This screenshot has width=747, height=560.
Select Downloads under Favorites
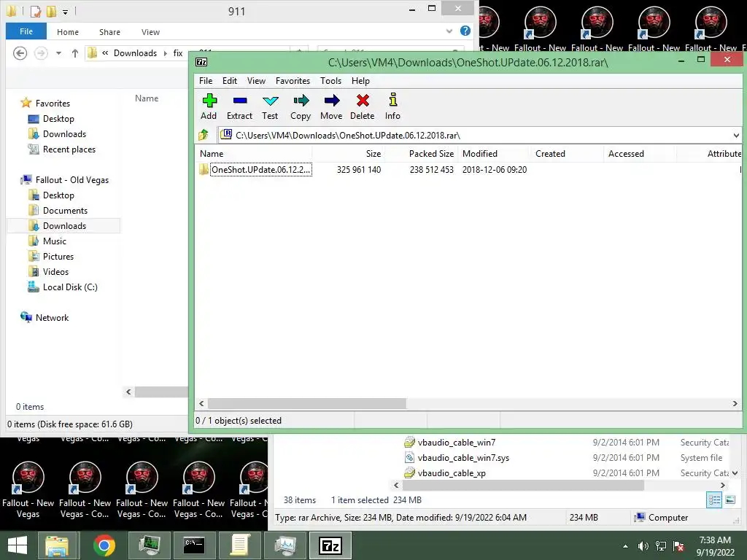[64, 134]
